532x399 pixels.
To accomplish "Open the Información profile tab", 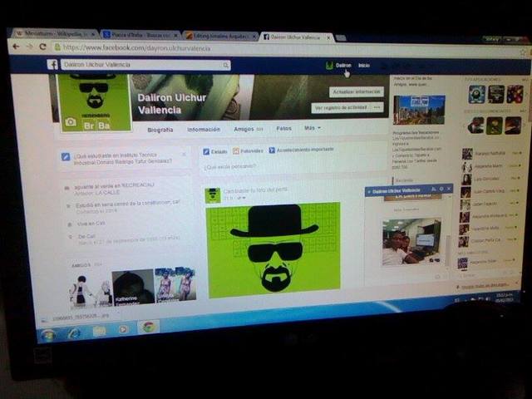I will tap(204, 130).
